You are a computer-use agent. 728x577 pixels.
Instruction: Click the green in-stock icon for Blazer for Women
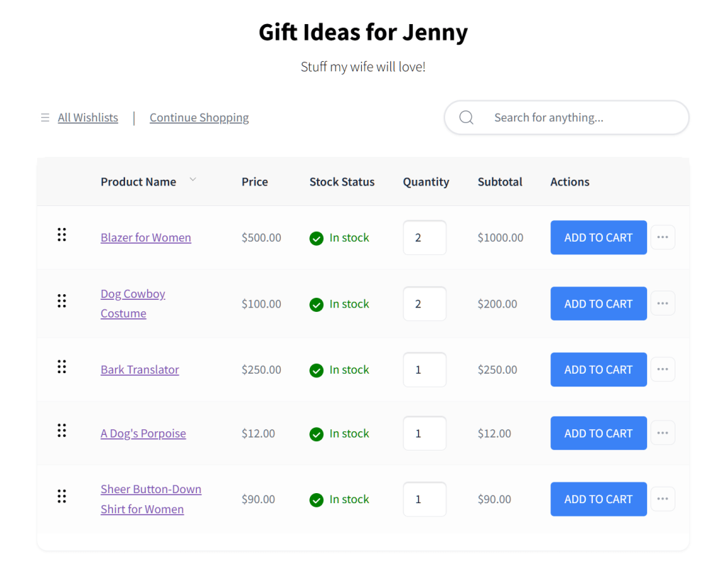click(x=316, y=239)
